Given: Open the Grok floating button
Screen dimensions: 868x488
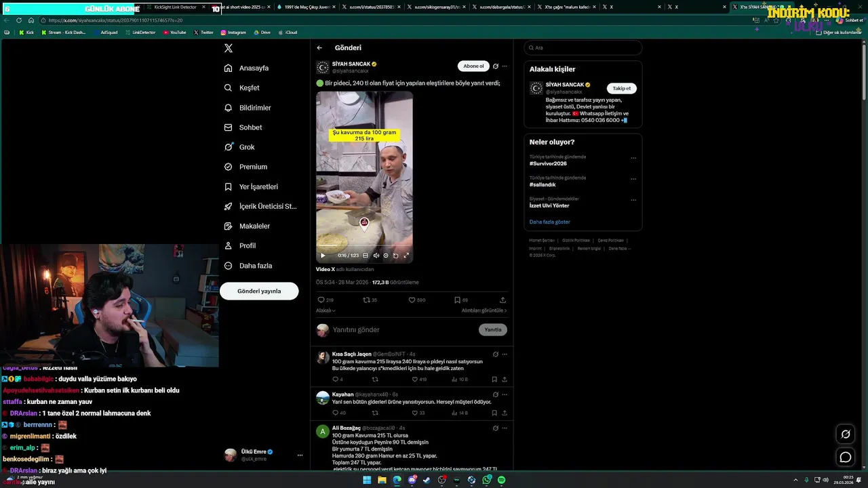Looking at the screenshot, I should click(x=846, y=434).
